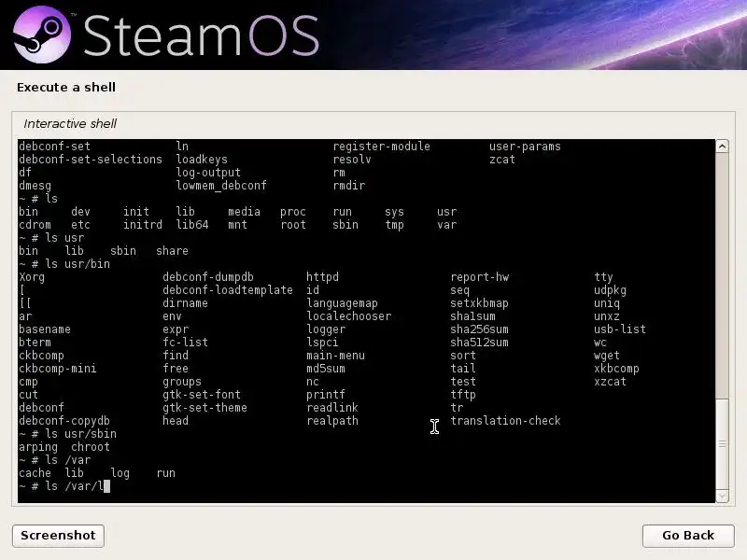Click the 'ls usr/bin' command line

pos(64,264)
